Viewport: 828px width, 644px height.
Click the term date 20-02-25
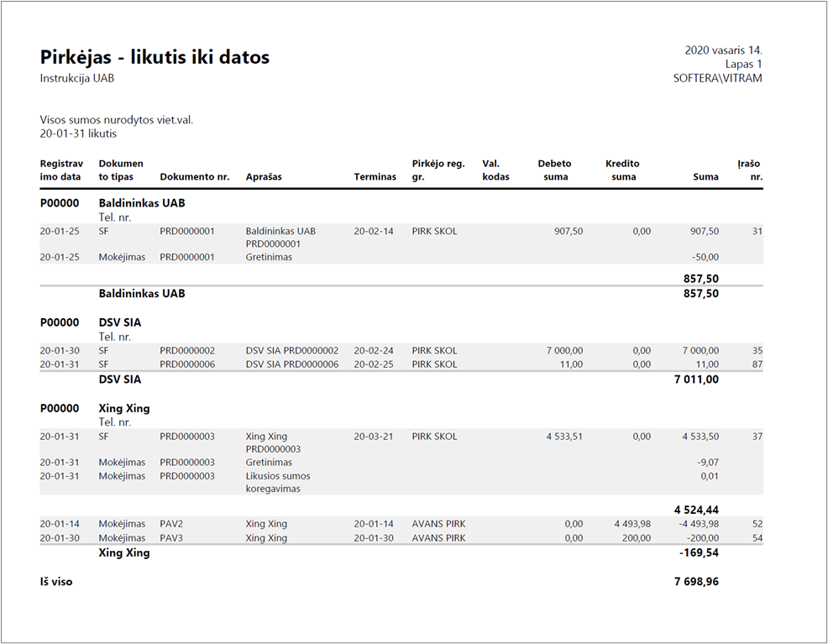374,364
